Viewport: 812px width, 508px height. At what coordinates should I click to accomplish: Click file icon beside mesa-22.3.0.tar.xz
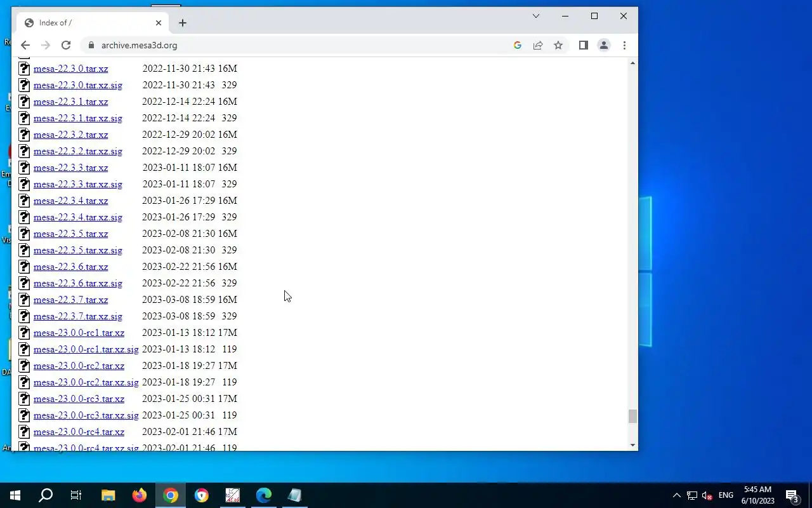24,69
